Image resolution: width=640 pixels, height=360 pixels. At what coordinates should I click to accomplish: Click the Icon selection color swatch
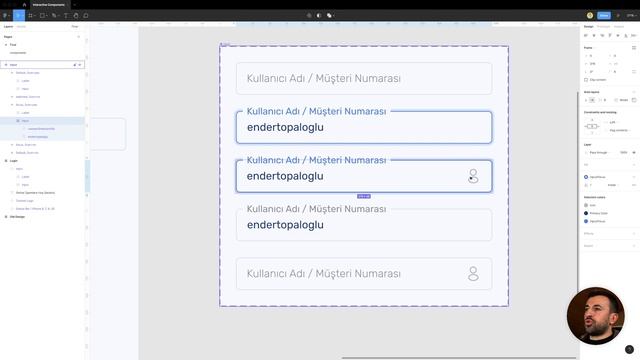tap(586, 205)
